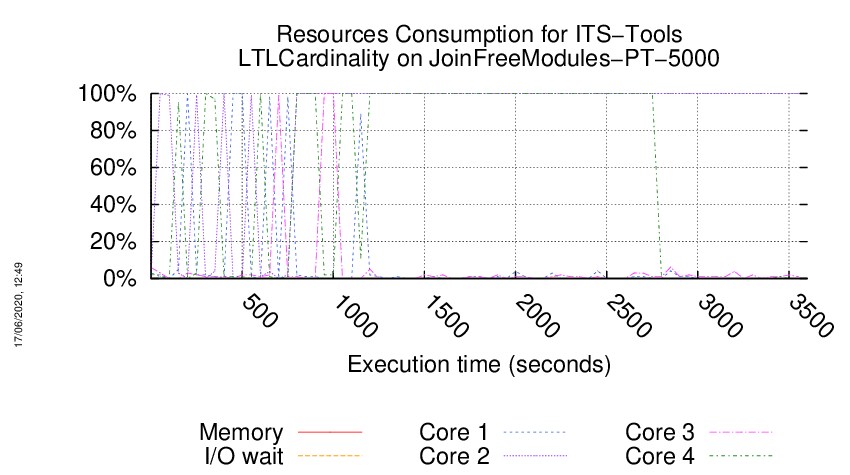The height and width of the screenshot is (475, 850).
Task: Click the 100% y-axis label
Action: 107,94
